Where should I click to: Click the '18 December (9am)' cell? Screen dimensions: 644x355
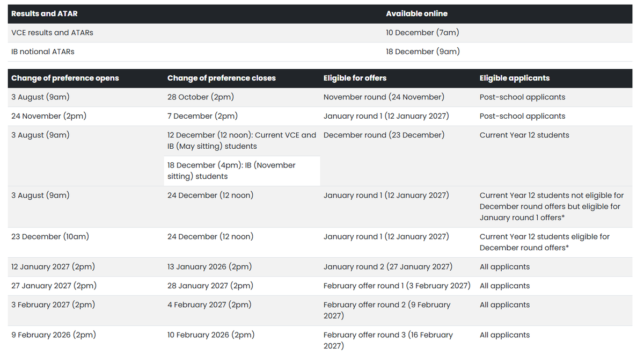[x=507, y=52]
